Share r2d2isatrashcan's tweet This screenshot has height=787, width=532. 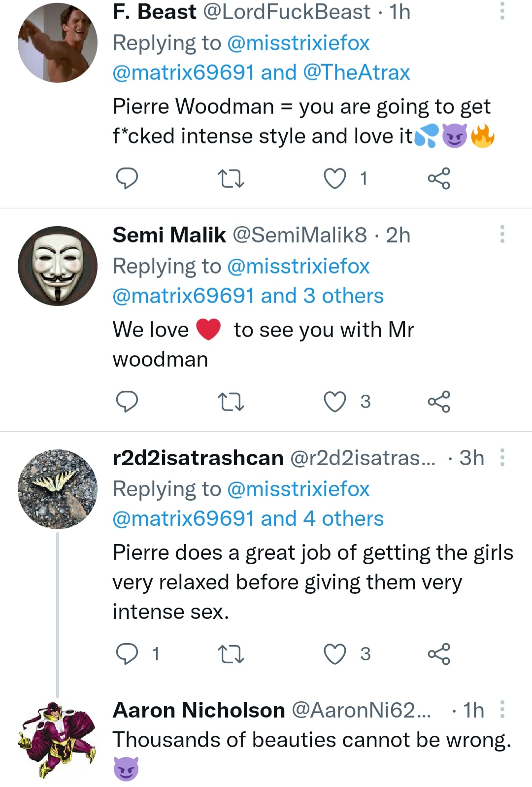click(x=439, y=654)
